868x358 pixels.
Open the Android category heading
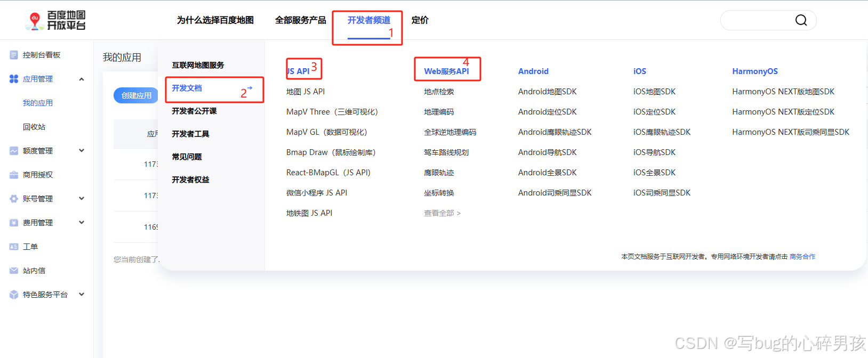[533, 71]
